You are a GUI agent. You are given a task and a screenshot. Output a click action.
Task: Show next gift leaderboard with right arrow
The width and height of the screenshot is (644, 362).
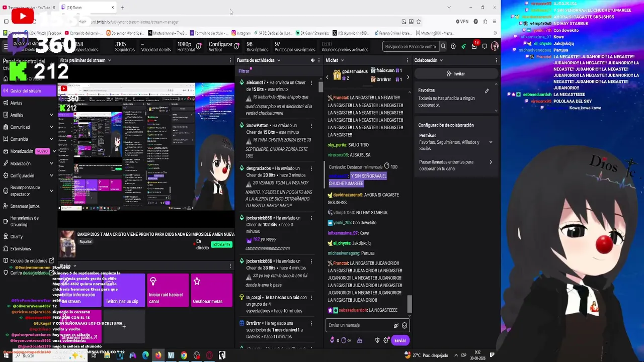[x=408, y=77]
